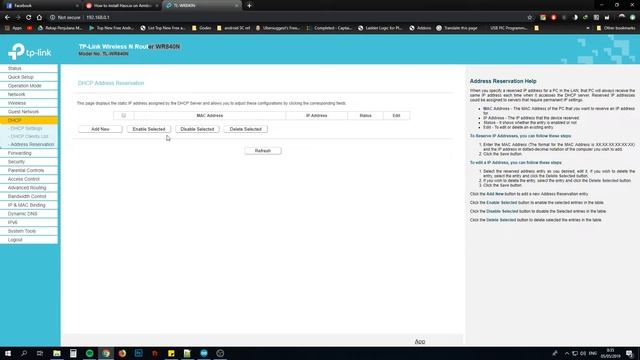Screen dimensions: 640x360
Task: Open Sticky Notes from the taskbar
Action: coord(171,353)
